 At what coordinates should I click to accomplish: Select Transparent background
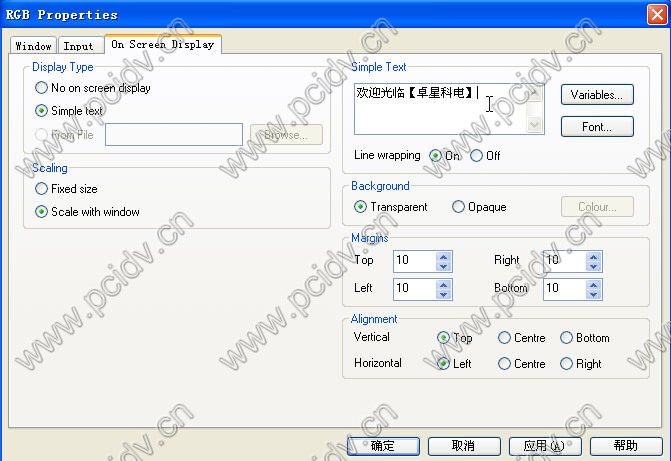[391, 207]
